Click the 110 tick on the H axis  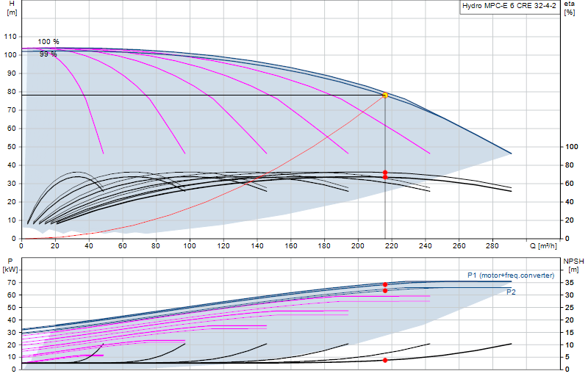point(10,37)
